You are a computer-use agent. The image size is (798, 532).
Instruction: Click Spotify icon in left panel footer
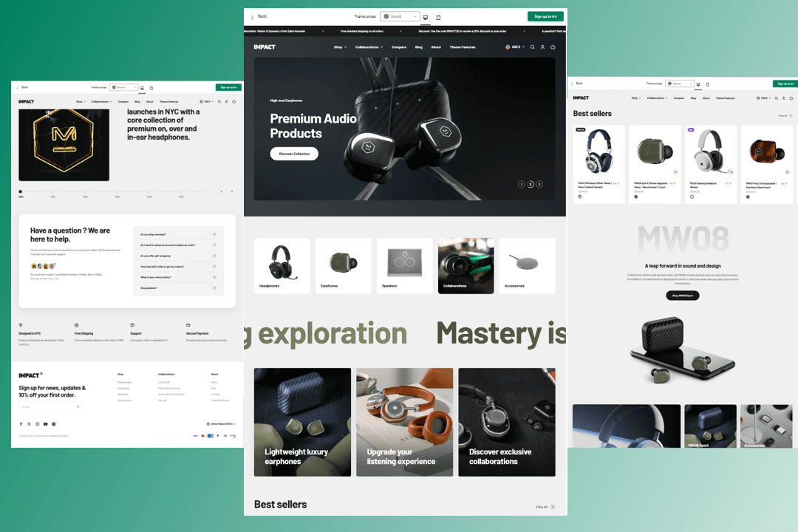point(53,423)
